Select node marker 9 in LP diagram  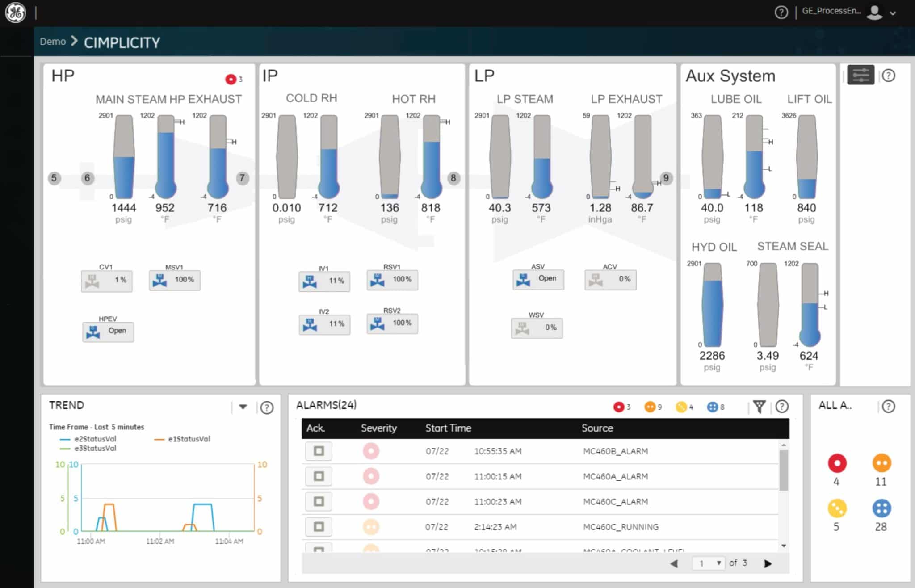[x=666, y=178]
